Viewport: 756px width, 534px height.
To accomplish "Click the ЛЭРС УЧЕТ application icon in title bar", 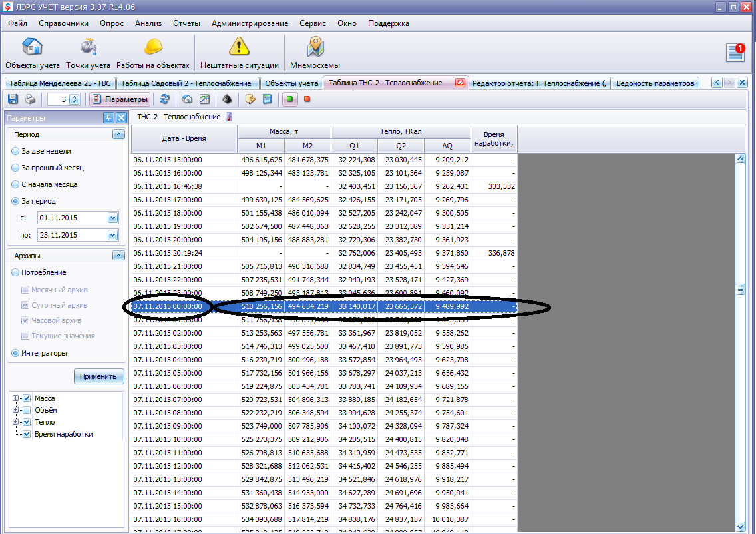I will click(x=8, y=7).
